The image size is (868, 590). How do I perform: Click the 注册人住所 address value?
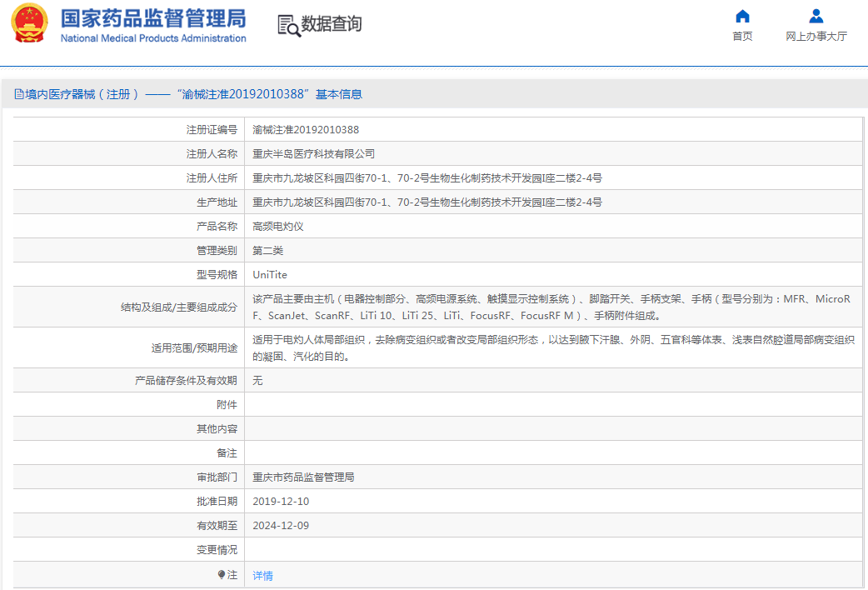(x=427, y=178)
